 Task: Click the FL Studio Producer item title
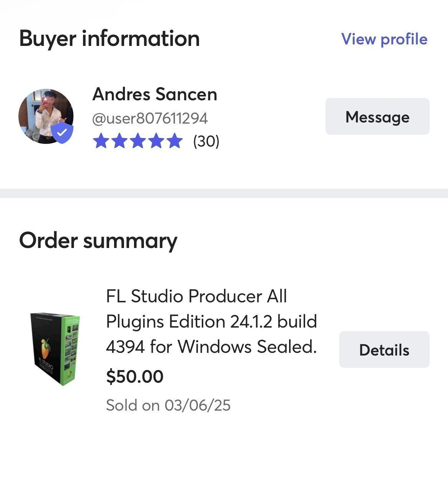tap(211, 321)
